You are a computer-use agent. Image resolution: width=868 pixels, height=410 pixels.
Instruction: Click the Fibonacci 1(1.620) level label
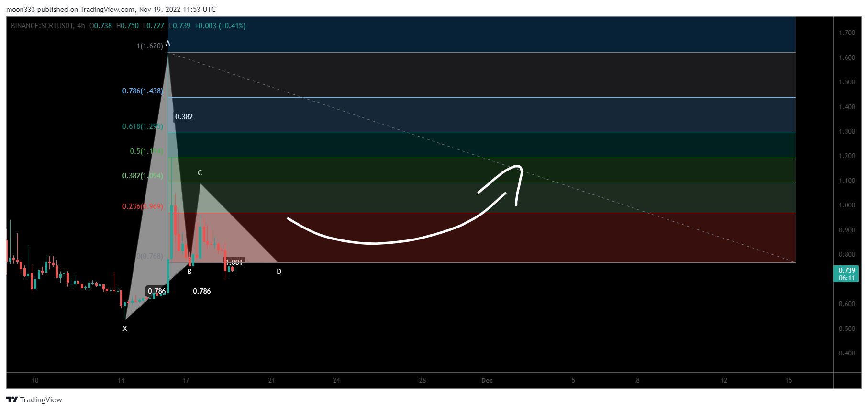(x=150, y=46)
